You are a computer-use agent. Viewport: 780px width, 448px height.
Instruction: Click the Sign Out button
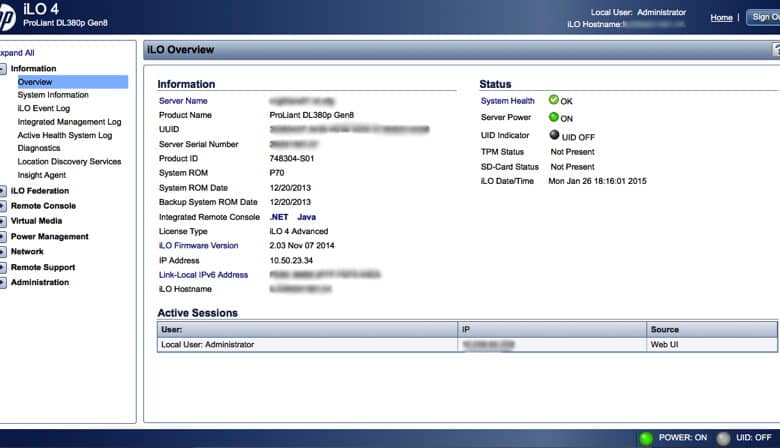coord(764,17)
